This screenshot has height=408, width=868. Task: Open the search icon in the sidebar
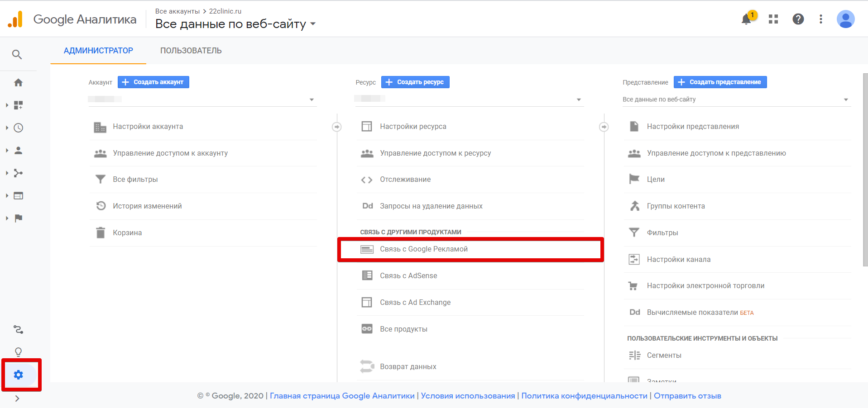[x=17, y=55]
